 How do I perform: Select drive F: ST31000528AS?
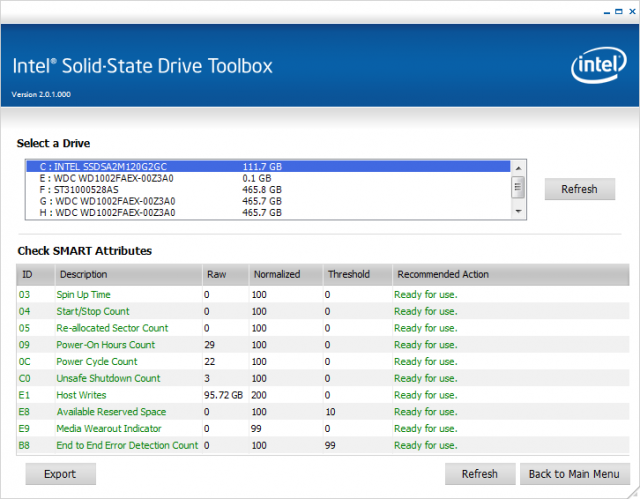tap(268, 190)
